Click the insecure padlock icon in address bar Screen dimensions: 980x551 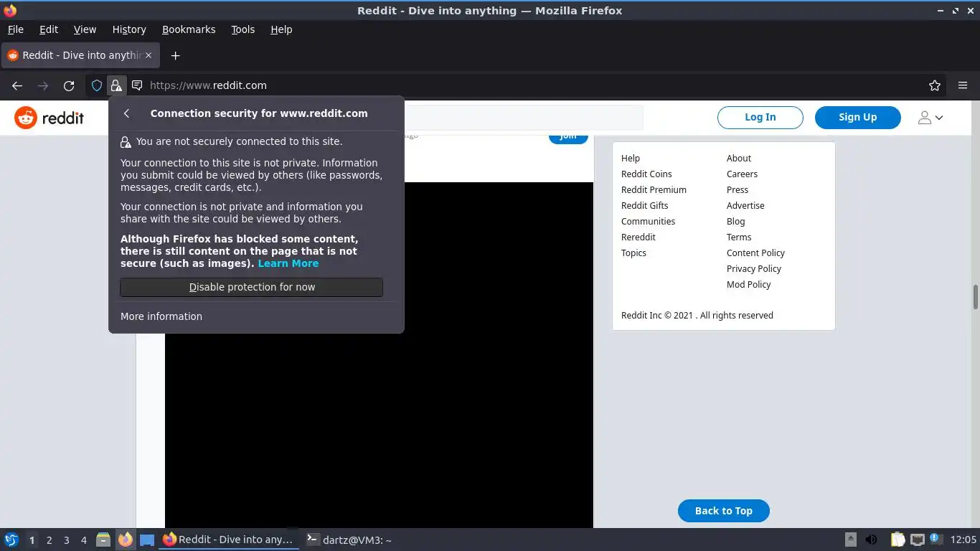(116, 85)
